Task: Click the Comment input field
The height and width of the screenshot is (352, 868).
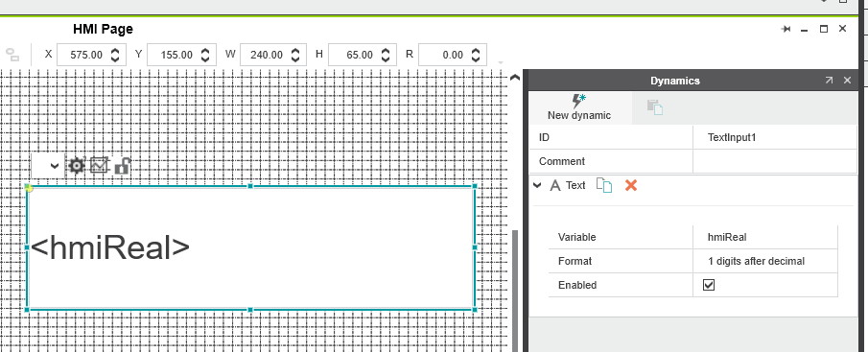Action: click(x=774, y=161)
